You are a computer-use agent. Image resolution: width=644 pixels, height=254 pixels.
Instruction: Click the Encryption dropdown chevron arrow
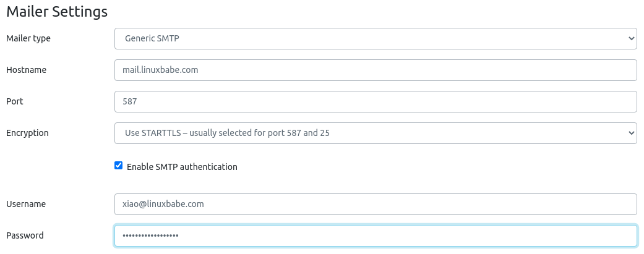tap(631, 133)
